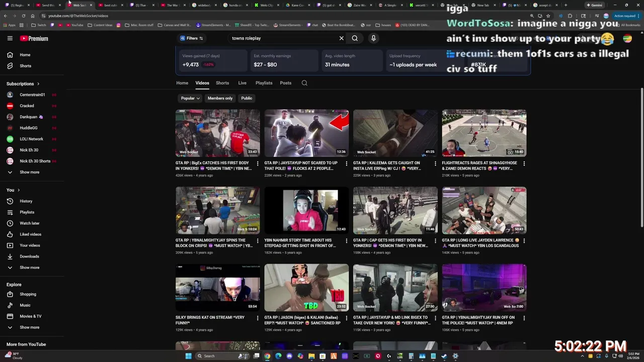644x362 pixels.
Task: Open the Popular sort dropdown
Action: point(190,98)
